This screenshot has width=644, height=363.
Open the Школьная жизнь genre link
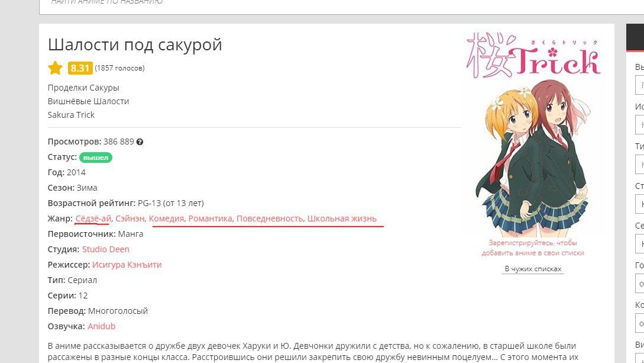342,219
